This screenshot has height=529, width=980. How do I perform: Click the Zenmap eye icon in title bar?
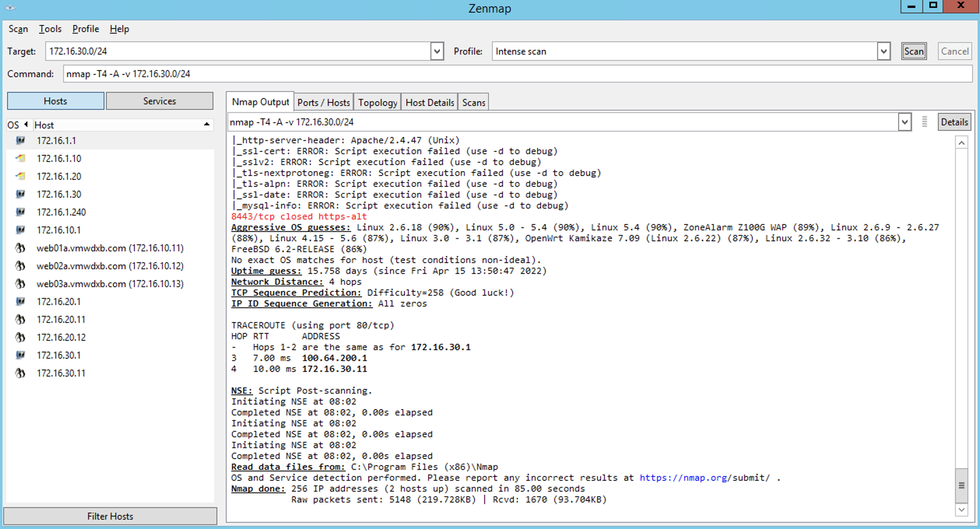10,7
